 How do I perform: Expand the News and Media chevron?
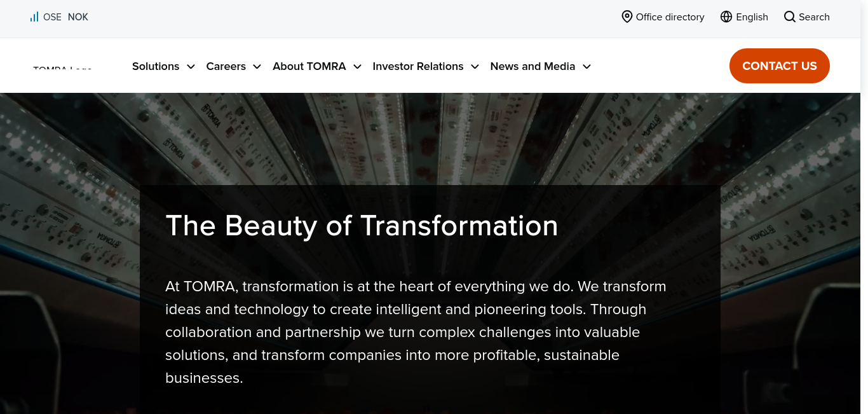(x=587, y=66)
